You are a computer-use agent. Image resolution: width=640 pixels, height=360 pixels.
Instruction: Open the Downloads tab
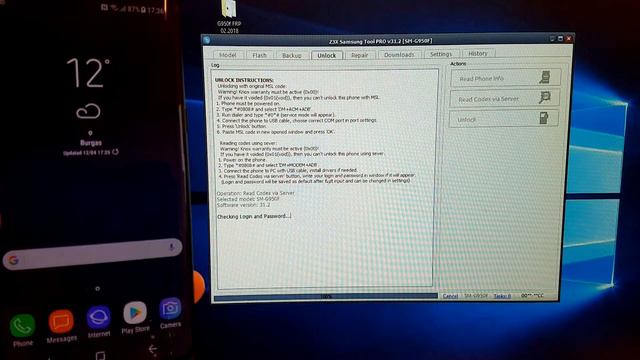tap(399, 54)
